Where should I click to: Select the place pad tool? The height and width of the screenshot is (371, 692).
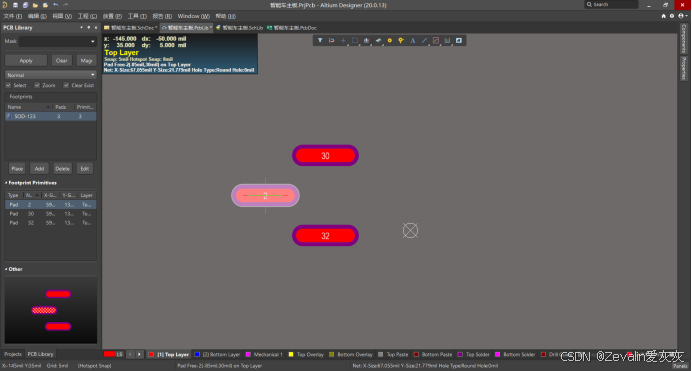point(378,41)
